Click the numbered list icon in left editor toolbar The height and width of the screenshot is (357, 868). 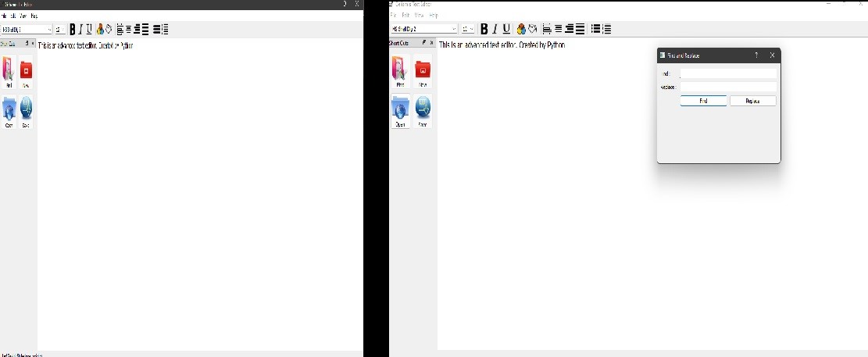[165, 30]
